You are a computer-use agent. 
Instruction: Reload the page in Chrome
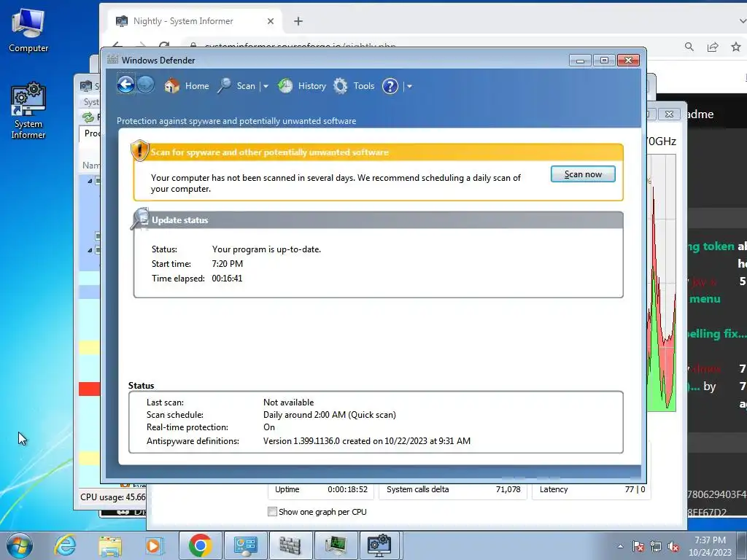pos(164,46)
